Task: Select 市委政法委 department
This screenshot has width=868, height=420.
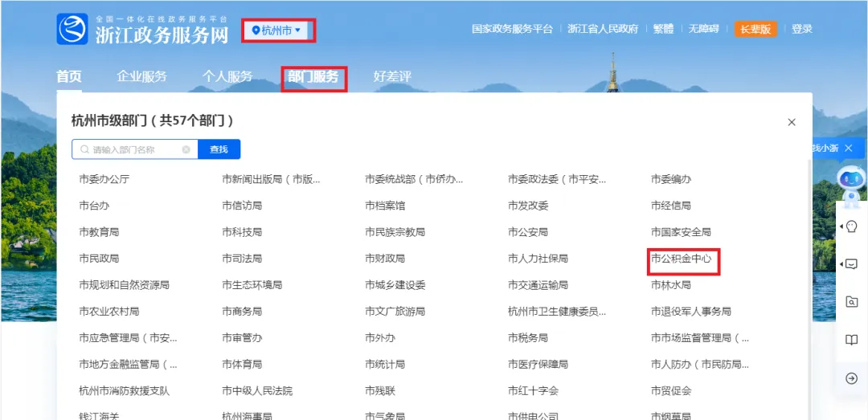Action: tap(558, 179)
